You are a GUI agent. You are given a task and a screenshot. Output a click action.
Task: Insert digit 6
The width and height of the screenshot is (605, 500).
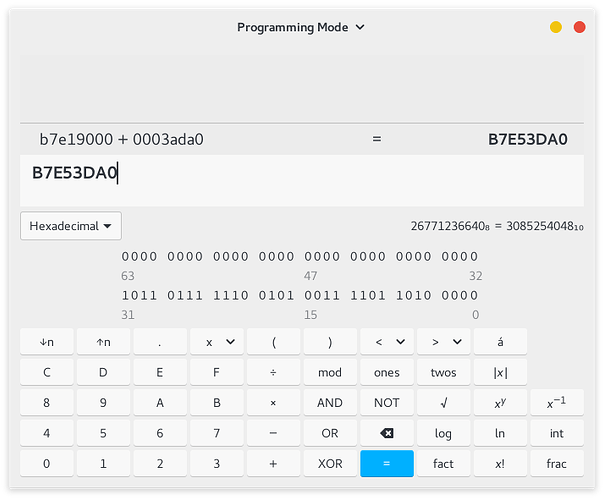(x=160, y=433)
